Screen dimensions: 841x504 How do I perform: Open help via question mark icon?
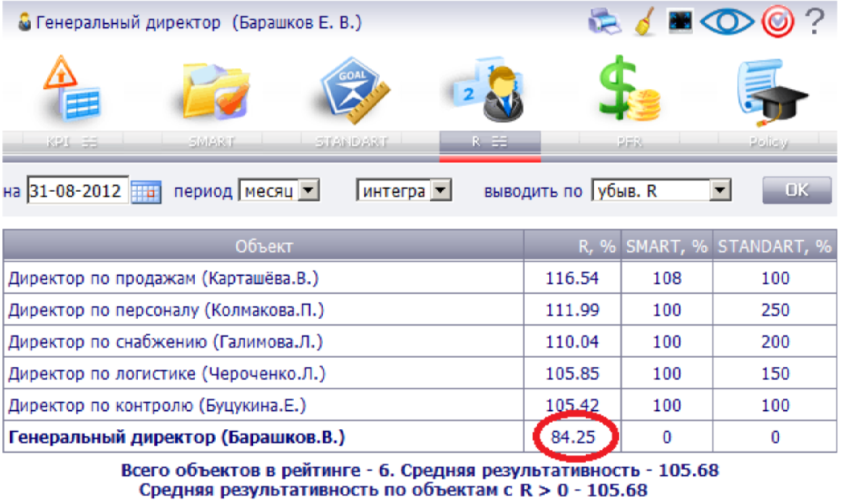(x=814, y=22)
